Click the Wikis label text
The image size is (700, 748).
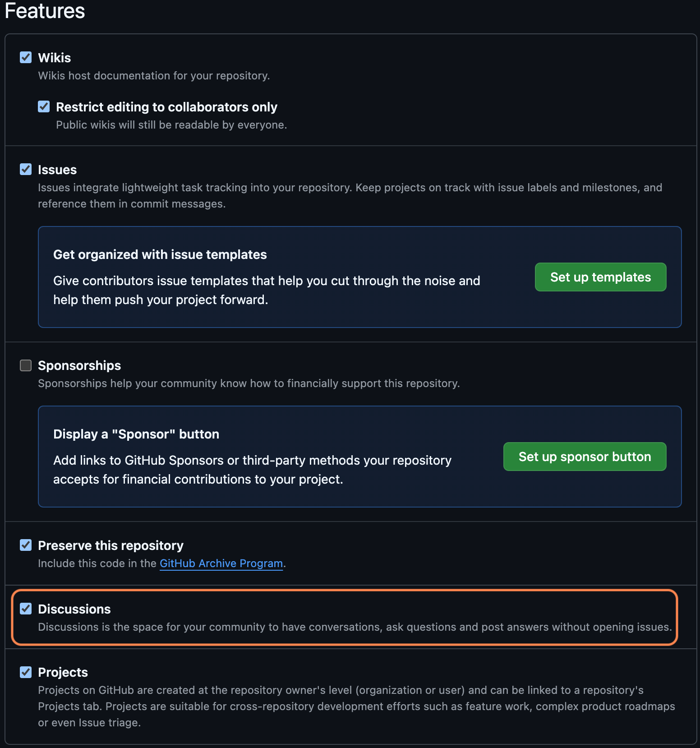point(55,58)
